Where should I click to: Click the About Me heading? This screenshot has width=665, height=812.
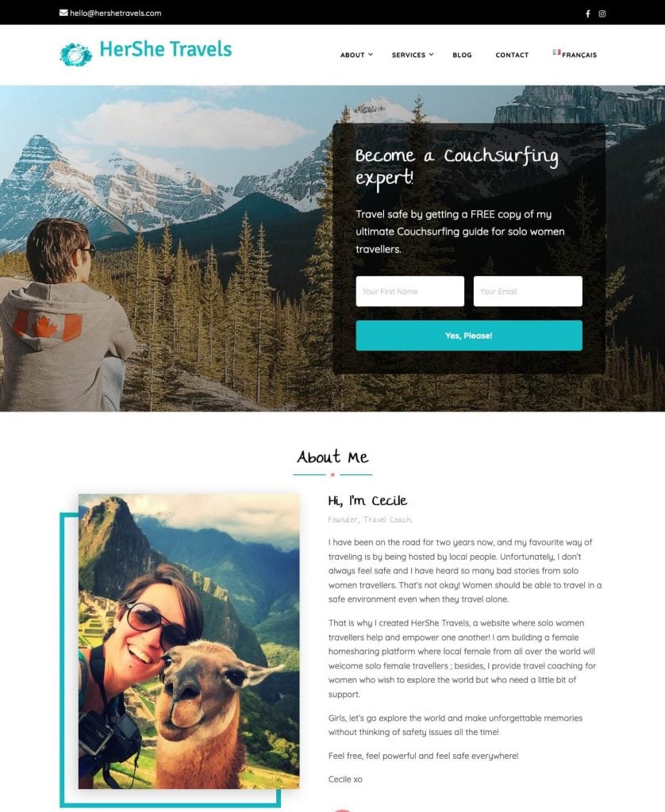point(332,457)
